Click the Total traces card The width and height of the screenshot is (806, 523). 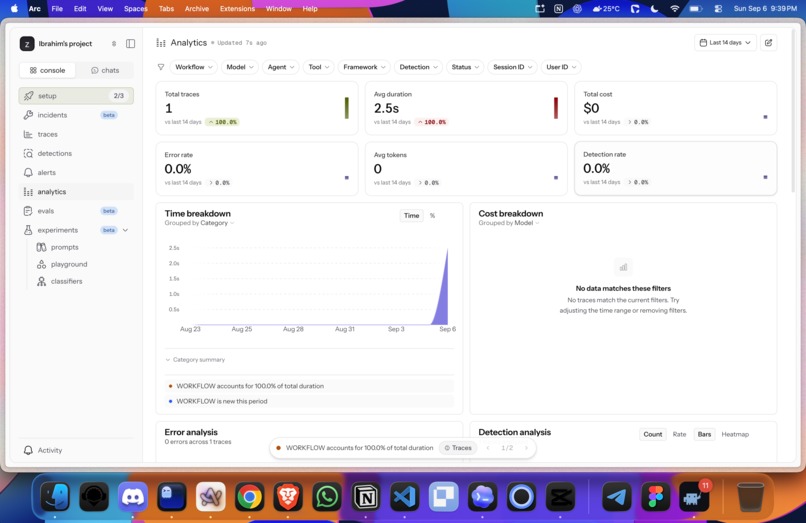[x=257, y=108]
